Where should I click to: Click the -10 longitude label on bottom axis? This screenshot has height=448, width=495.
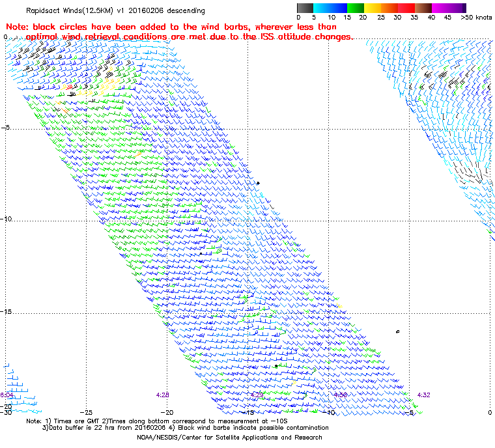click(x=329, y=412)
